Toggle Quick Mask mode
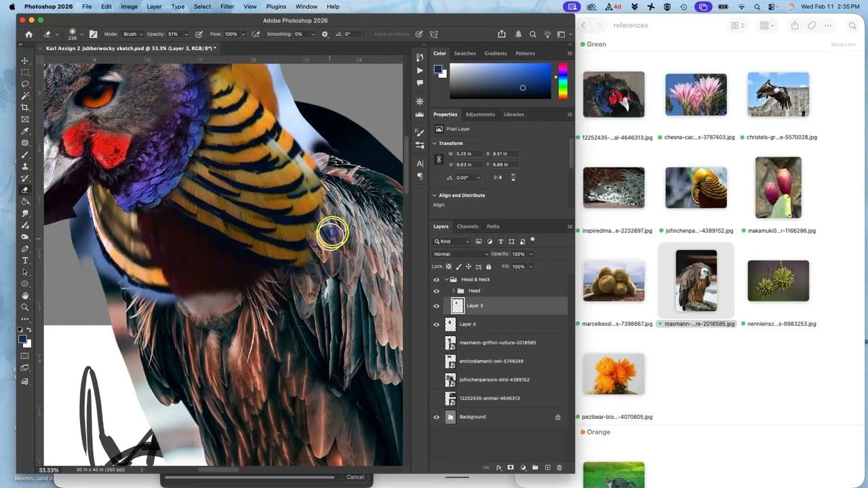 coord(25,356)
